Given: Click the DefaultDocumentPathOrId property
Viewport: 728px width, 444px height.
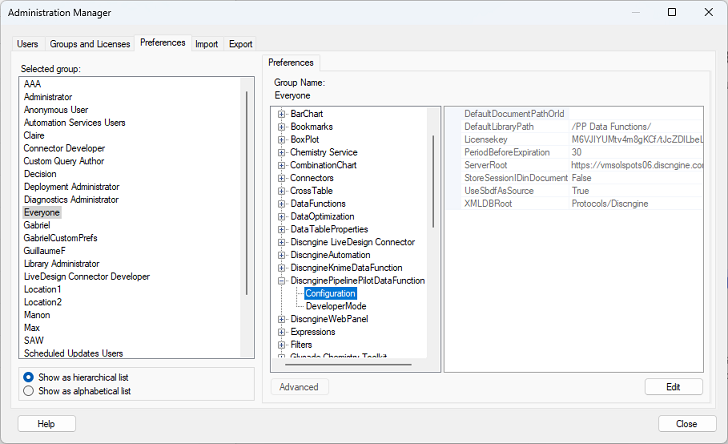Looking at the screenshot, I should pos(514,114).
